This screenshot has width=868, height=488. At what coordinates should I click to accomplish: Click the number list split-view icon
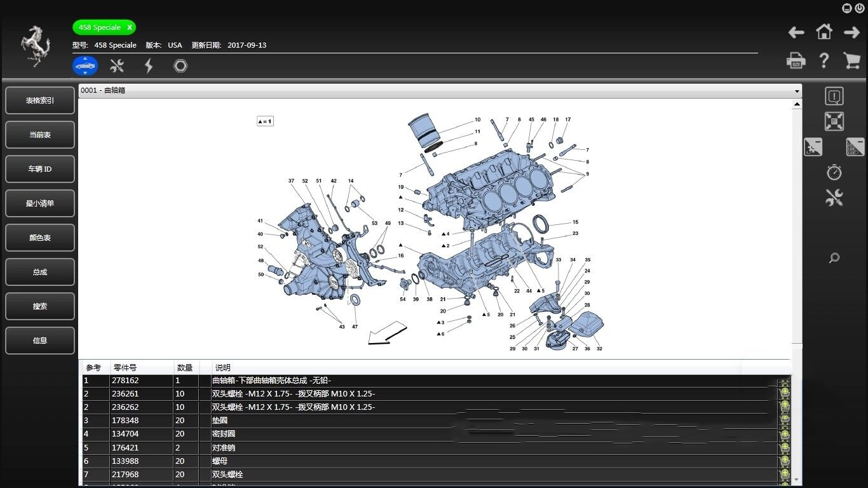[x=855, y=147]
